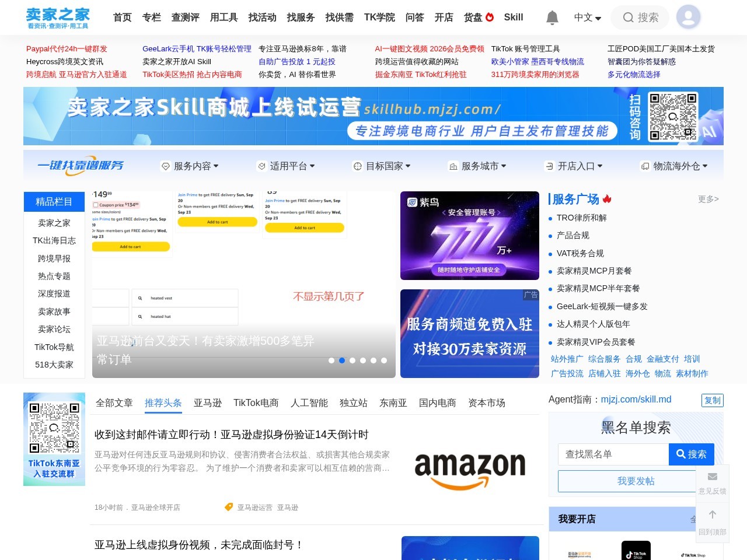This screenshot has height=560, width=747.
Task: Click the 金融支付 tag link
Action: click(x=663, y=359)
